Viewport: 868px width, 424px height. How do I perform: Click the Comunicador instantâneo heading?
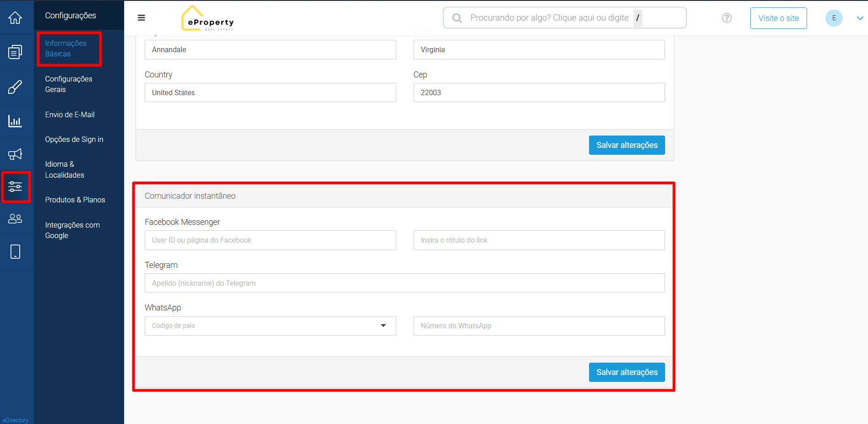pyautogui.click(x=190, y=196)
